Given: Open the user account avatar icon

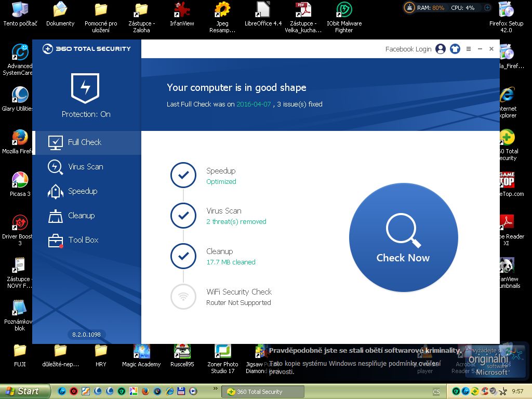Looking at the screenshot, I should coord(441,49).
